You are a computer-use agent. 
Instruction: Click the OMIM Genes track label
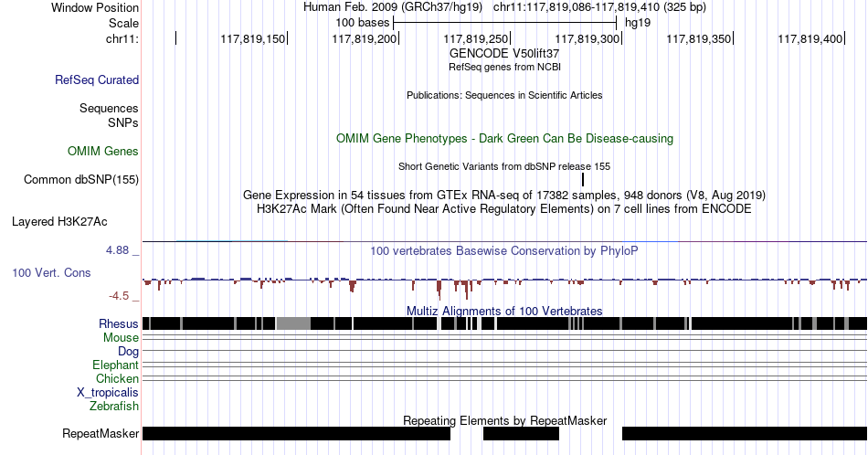103,151
